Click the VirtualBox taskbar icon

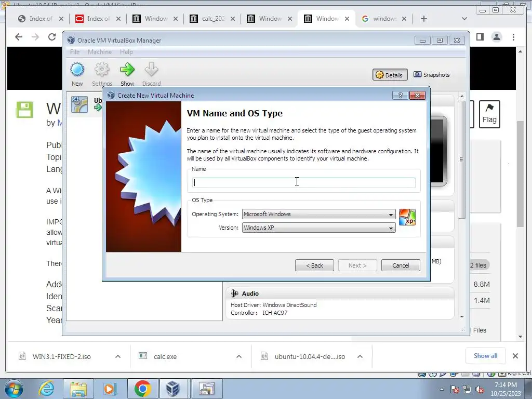174,389
